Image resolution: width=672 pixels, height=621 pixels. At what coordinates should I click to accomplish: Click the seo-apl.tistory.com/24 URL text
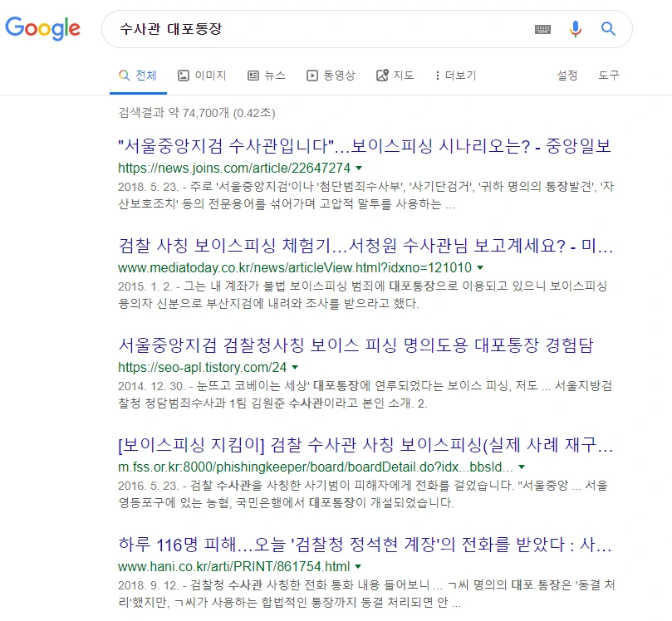(203, 368)
